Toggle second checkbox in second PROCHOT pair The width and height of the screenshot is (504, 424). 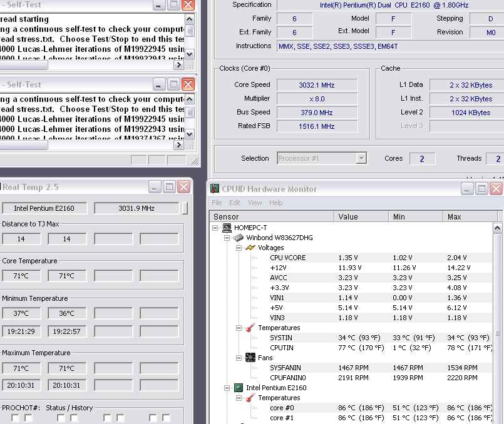74,418
